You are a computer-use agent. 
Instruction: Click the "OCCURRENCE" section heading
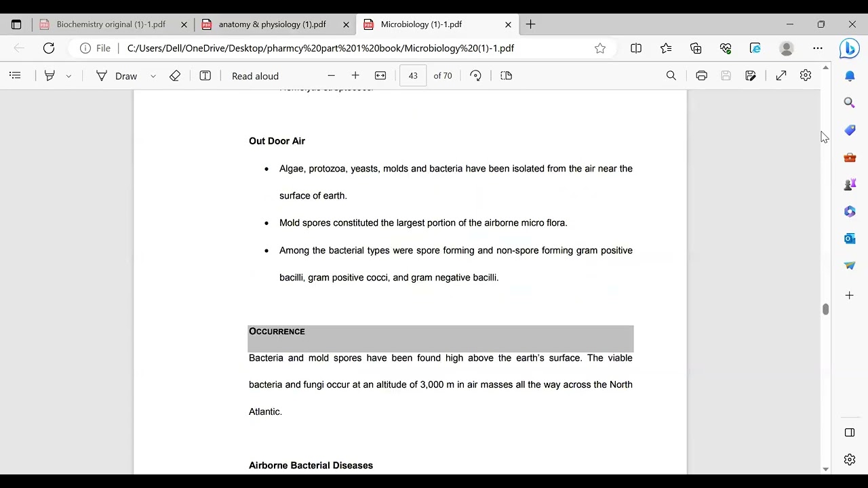[x=277, y=331]
